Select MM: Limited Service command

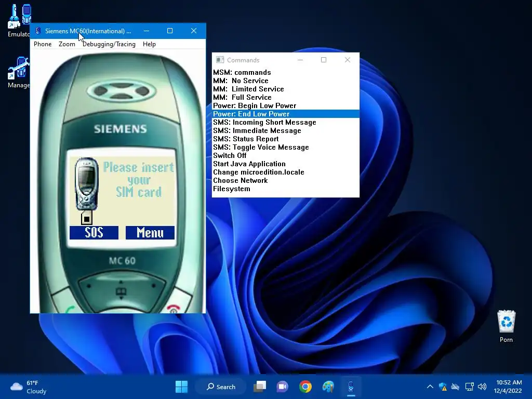point(286,89)
